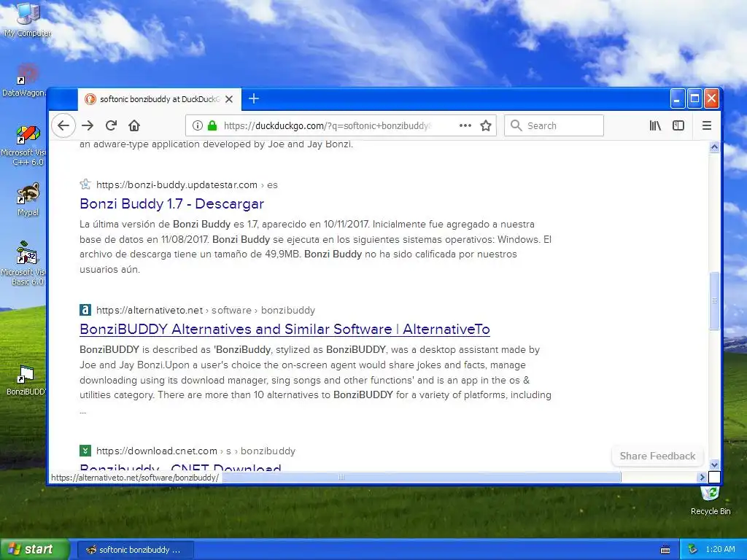Open My Computer desktop icon

click(28, 20)
